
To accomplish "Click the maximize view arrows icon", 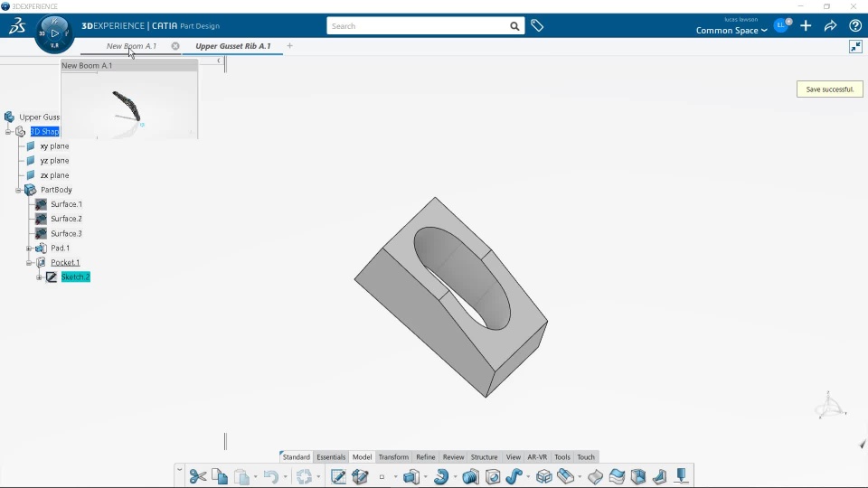I will tap(856, 46).
